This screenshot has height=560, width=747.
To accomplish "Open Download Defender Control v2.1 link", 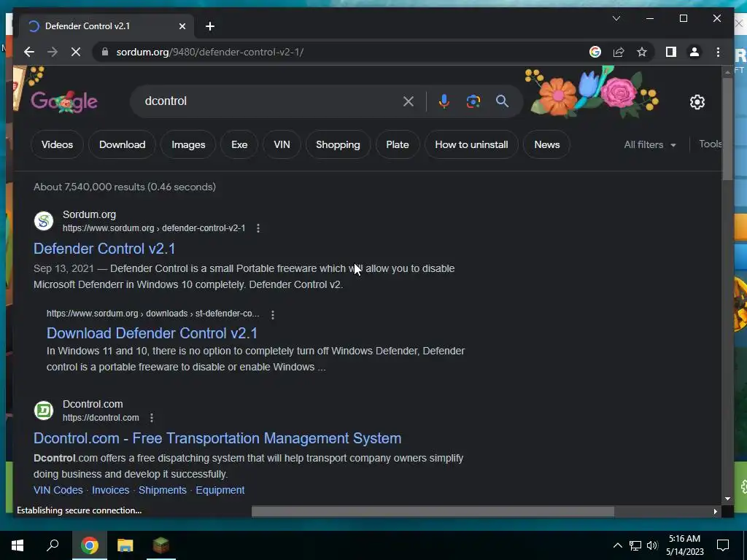I will [x=152, y=332].
